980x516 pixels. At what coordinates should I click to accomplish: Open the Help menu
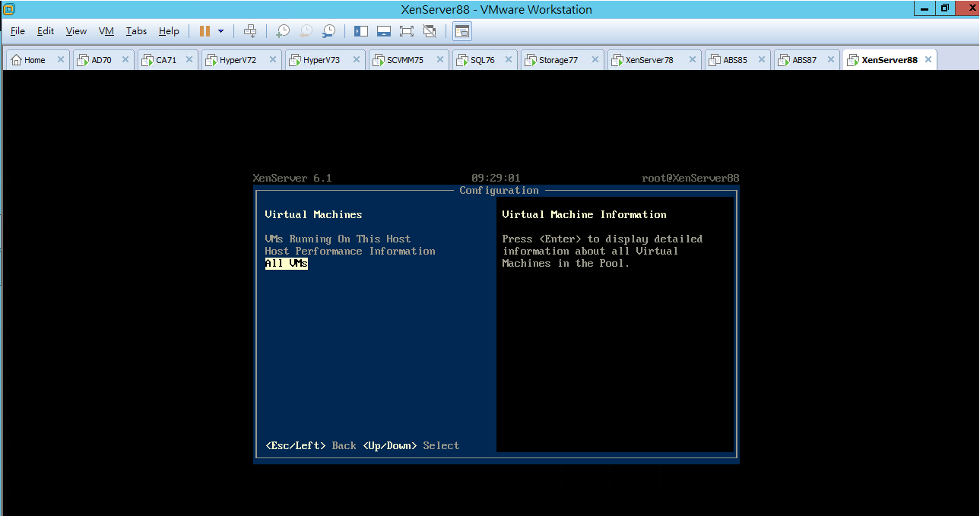point(169,31)
